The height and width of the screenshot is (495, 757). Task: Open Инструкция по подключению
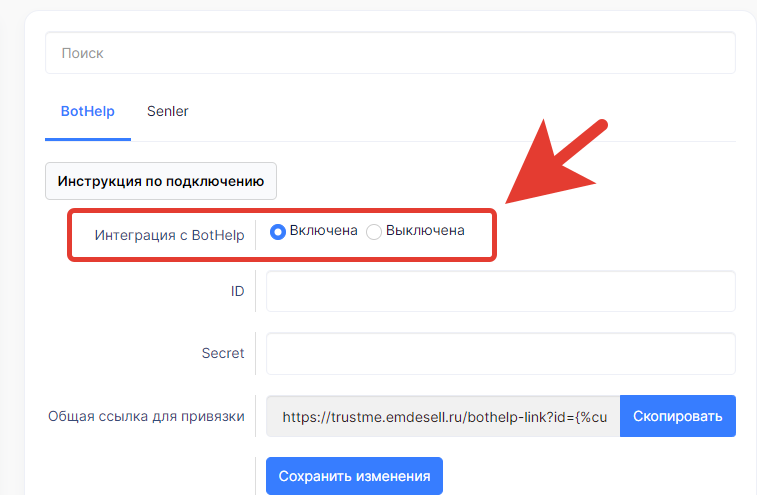161,181
